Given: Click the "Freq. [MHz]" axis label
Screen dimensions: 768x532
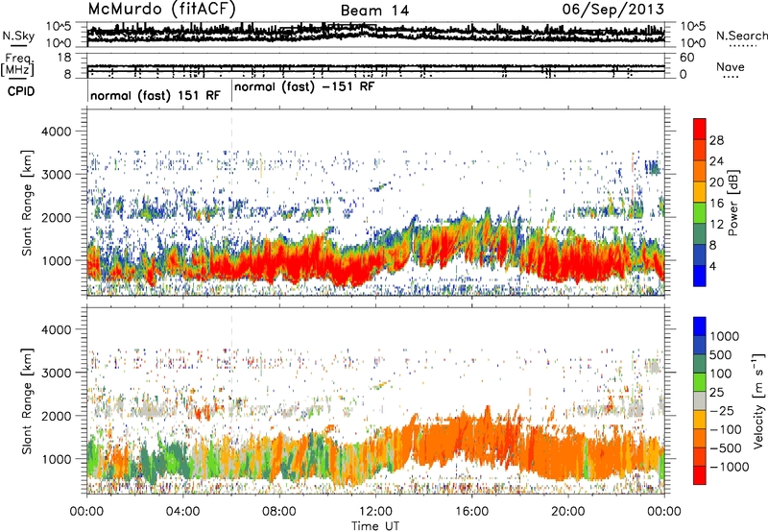Looking at the screenshot, I should (x=17, y=64).
